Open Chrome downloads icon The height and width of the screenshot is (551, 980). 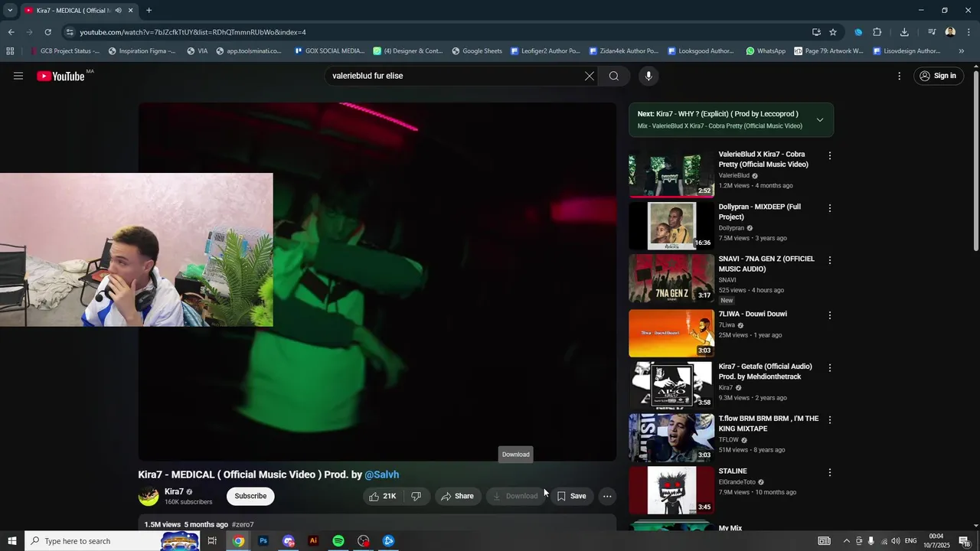tap(904, 32)
